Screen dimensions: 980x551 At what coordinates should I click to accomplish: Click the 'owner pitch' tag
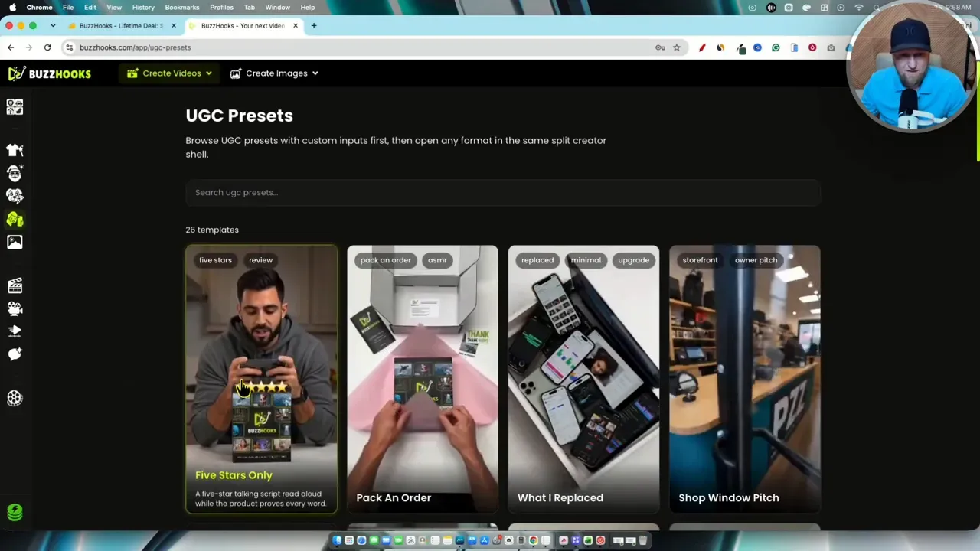coord(756,260)
